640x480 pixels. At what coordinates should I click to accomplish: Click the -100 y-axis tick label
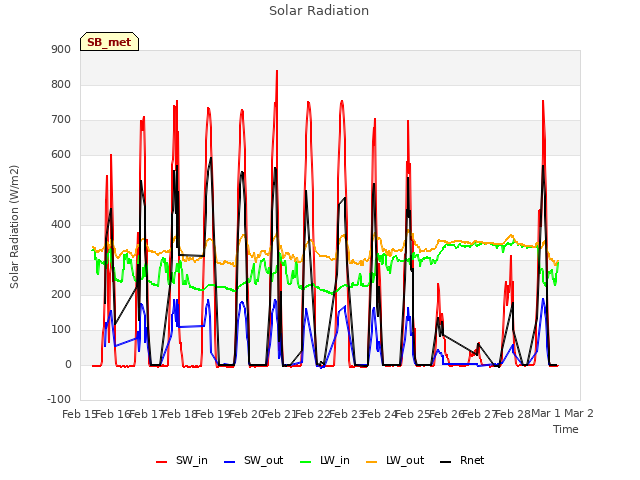click(x=59, y=399)
